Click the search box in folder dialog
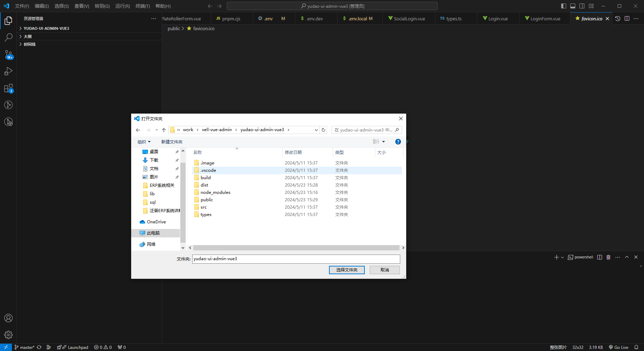 366,130
